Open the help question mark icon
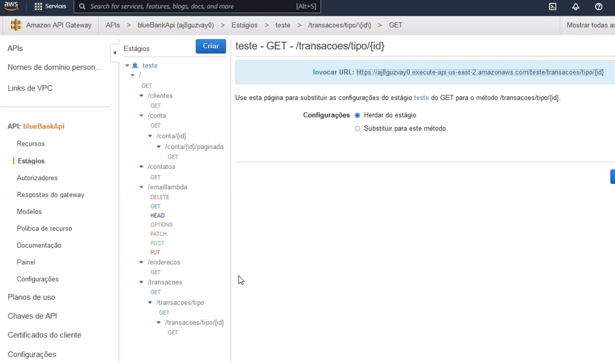Image resolution: width=615 pixels, height=364 pixels. click(598, 6)
